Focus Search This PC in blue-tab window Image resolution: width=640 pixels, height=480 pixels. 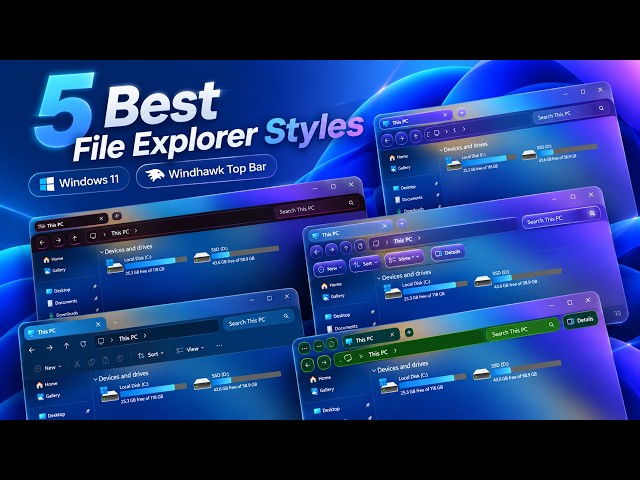[260, 320]
